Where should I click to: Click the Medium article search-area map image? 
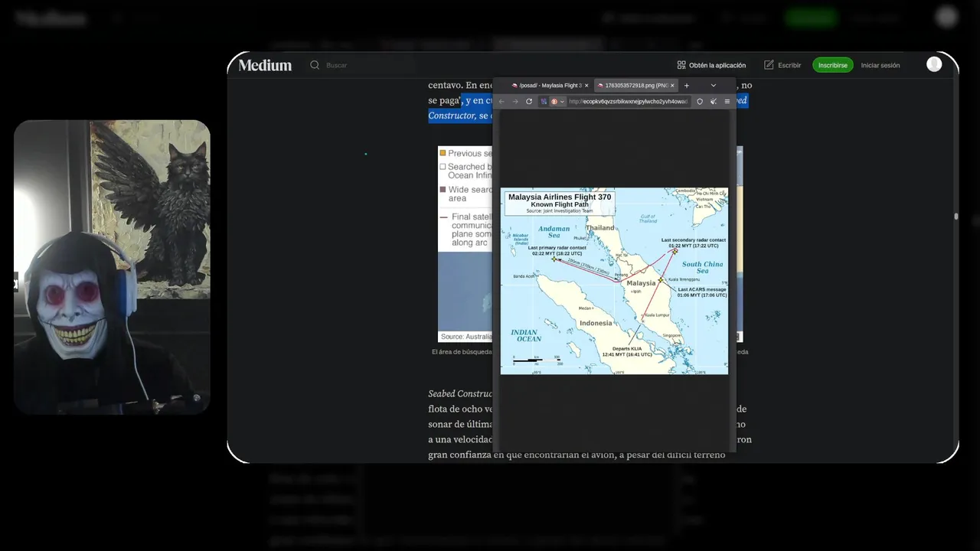[465, 244]
